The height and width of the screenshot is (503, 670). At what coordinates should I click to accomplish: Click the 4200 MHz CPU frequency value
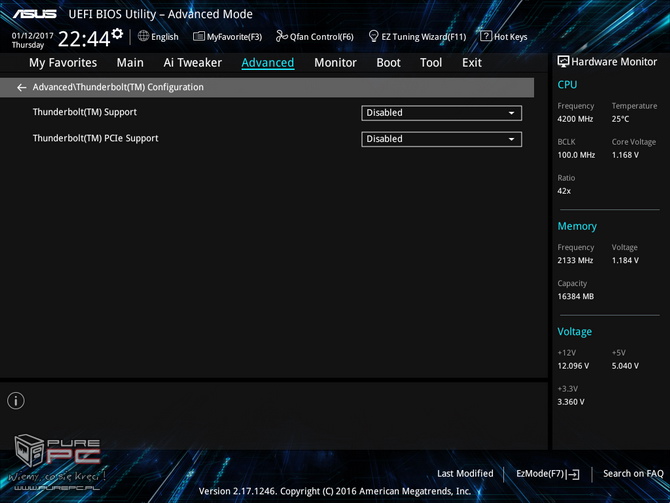[x=575, y=119]
